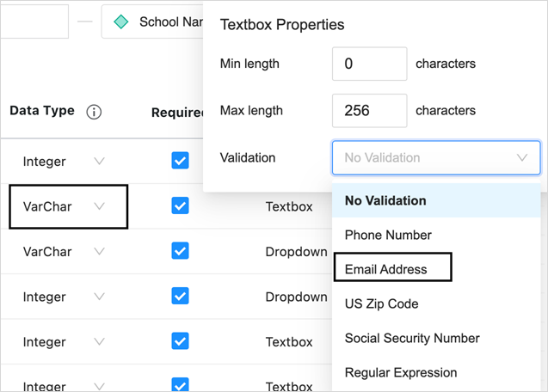The image size is (548, 392).
Task: Click the Max length input field
Action: pyautogui.click(x=369, y=111)
